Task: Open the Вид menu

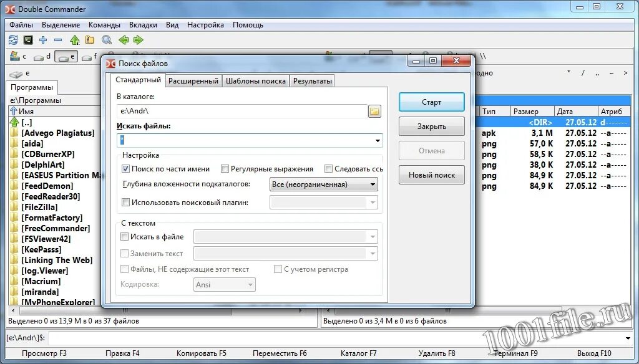Action: point(172,25)
